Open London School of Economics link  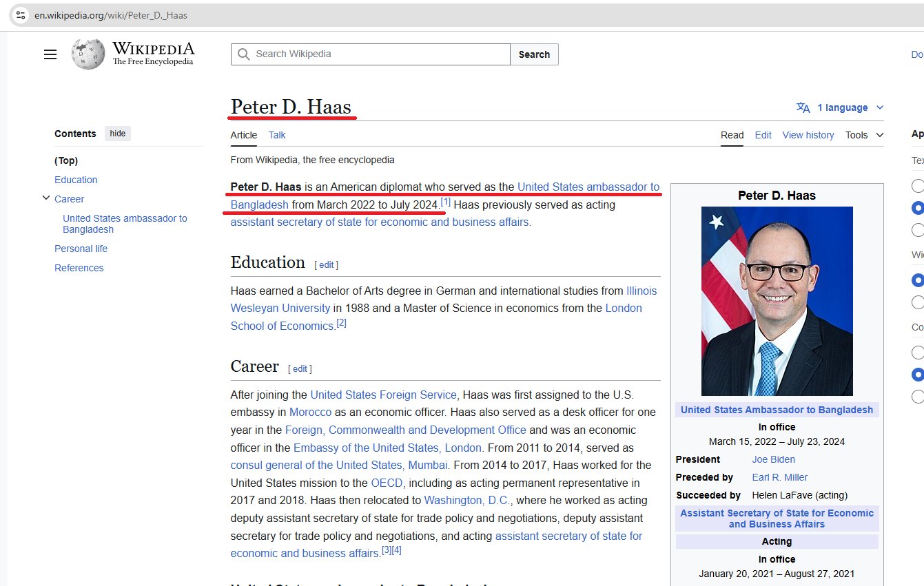click(x=436, y=317)
